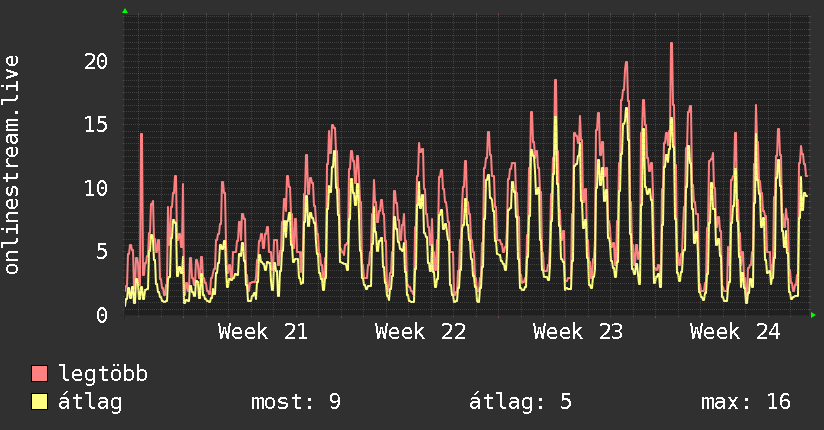Click the onlinestream.live vertical axis title
This screenshot has height=430, width=824.
point(11,165)
